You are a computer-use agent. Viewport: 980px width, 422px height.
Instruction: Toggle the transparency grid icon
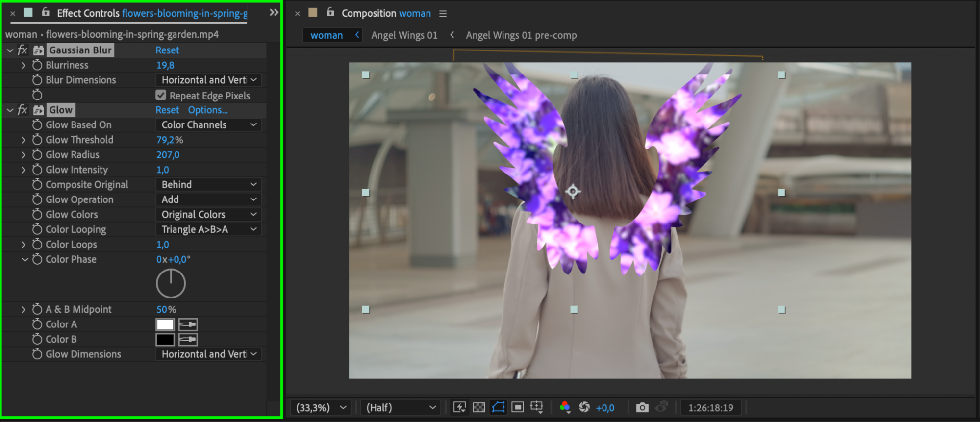pos(478,407)
